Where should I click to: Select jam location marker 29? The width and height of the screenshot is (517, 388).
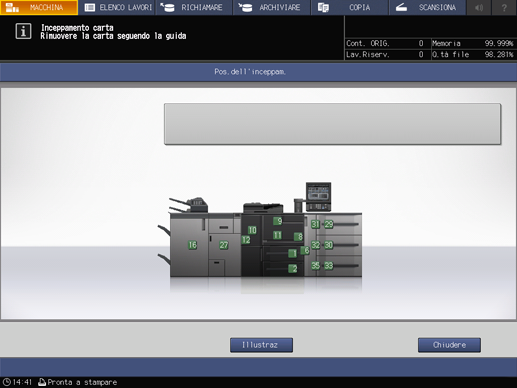click(329, 224)
